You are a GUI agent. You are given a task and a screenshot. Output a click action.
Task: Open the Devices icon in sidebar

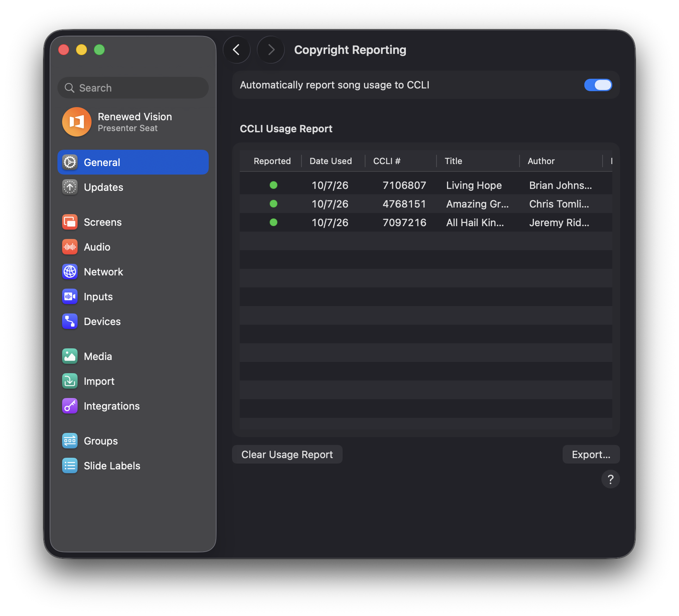click(70, 321)
